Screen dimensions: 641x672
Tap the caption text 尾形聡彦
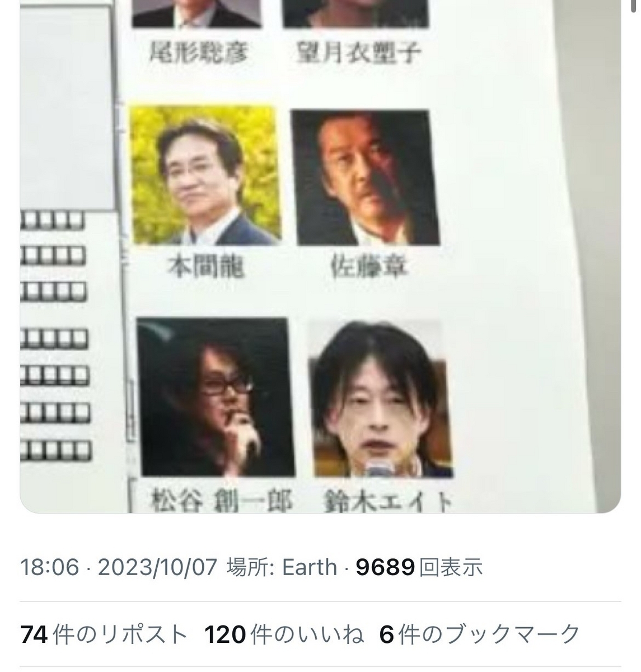(x=198, y=54)
